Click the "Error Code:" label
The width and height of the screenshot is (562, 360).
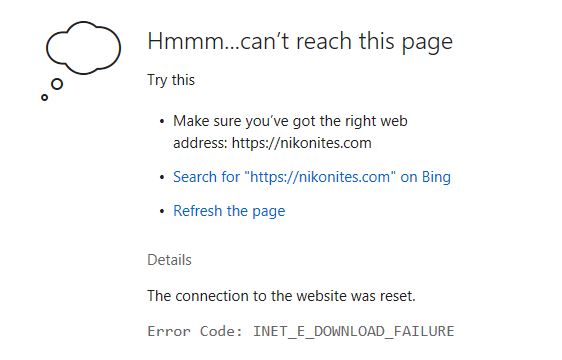[195, 331]
